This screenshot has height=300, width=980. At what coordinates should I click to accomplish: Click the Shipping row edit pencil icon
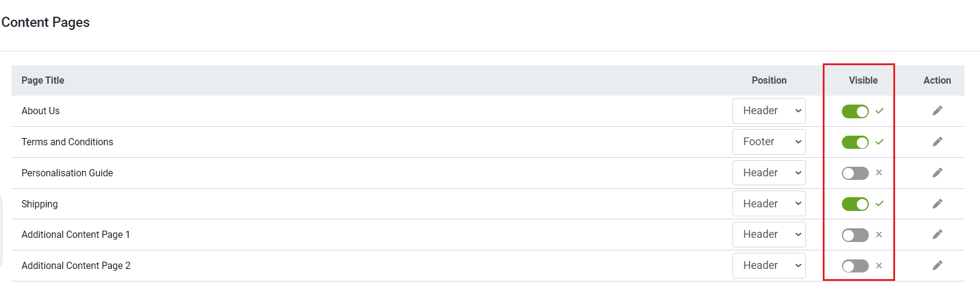pyautogui.click(x=937, y=204)
